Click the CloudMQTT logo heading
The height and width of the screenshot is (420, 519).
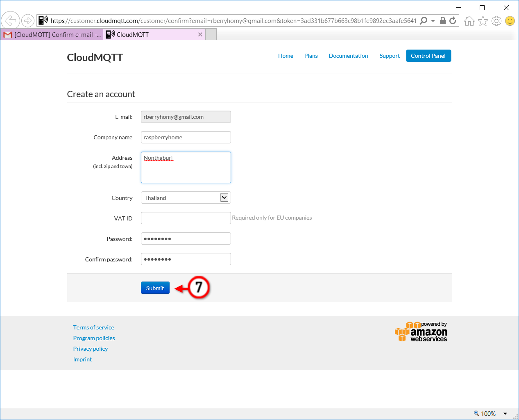pos(95,57)
